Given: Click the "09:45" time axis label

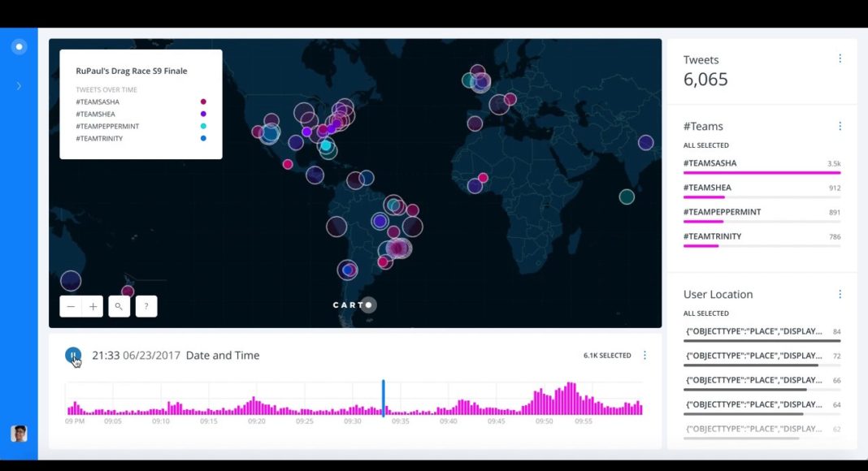Looking at the screenshot, I should tap(497, 421).
